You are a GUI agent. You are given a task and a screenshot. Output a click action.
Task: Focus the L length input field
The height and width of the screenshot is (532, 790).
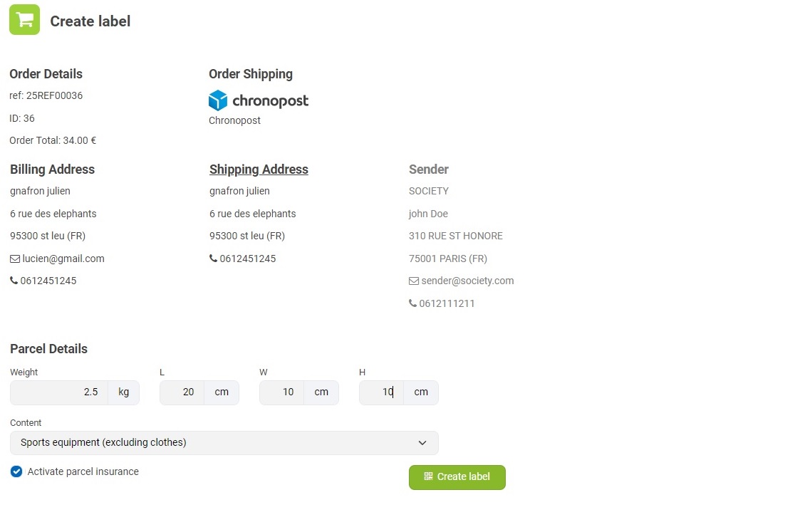pyautogui.click(x=182, y=392)
